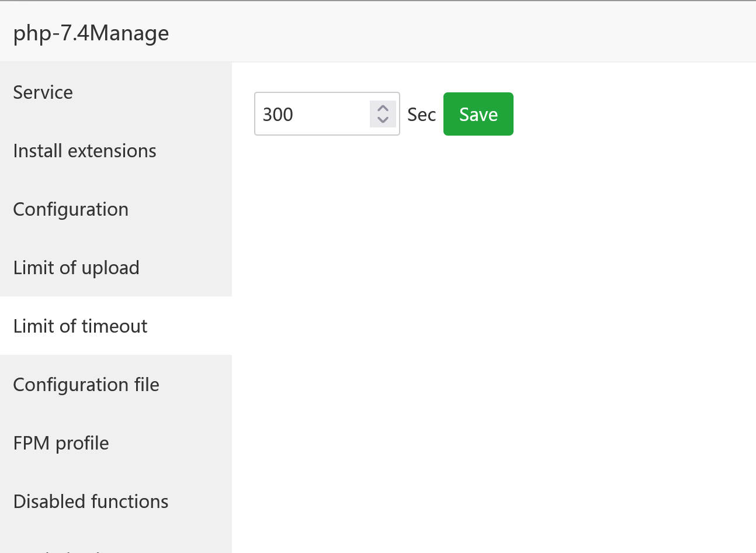Open the Service tab

[x=43, y=92]
